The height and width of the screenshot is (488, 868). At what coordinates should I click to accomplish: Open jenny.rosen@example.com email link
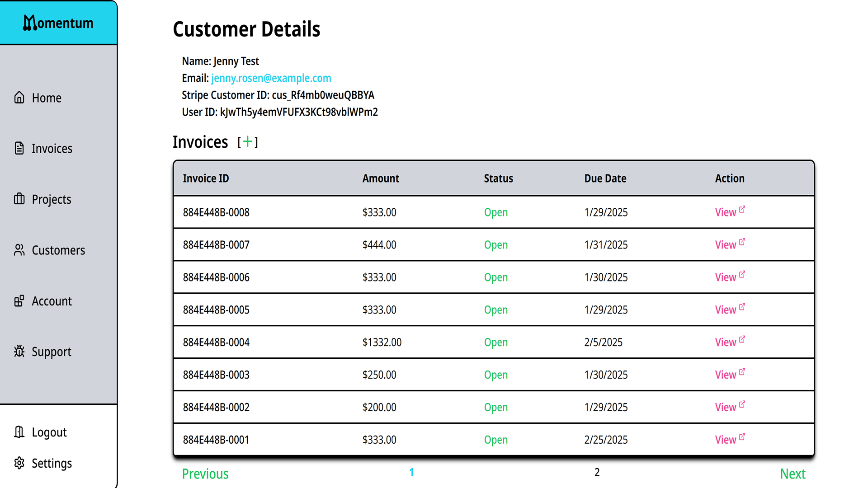271,78
